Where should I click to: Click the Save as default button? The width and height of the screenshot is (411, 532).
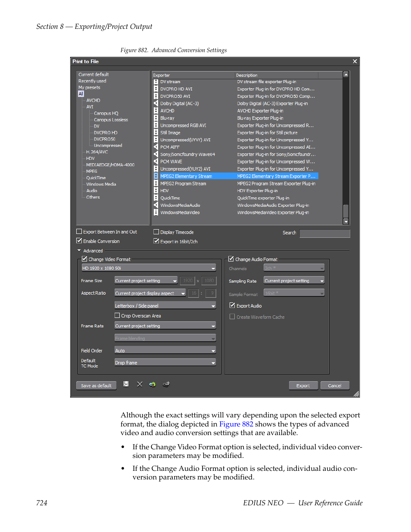[x=96, y=386]
